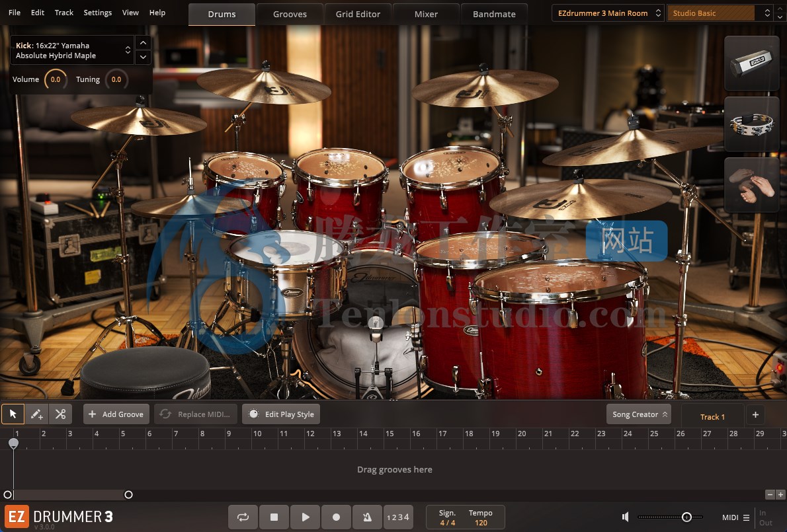Select the scissors cut tool
The height and width of the screenshot is (532, 787).
pos(60,414)
